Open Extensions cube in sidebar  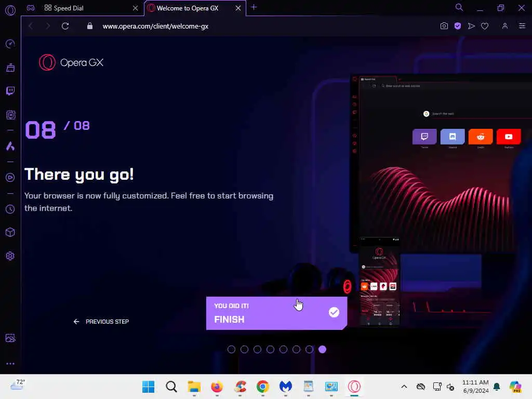pyautogui.click(x=10, y=232)
